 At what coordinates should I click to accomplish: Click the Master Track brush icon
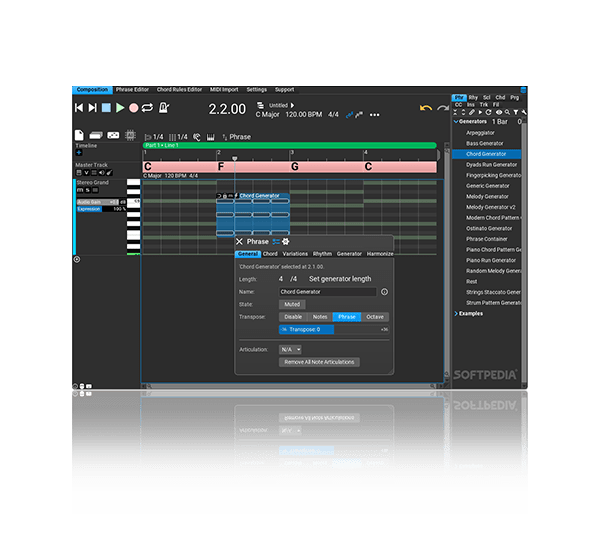click(109, 173)
